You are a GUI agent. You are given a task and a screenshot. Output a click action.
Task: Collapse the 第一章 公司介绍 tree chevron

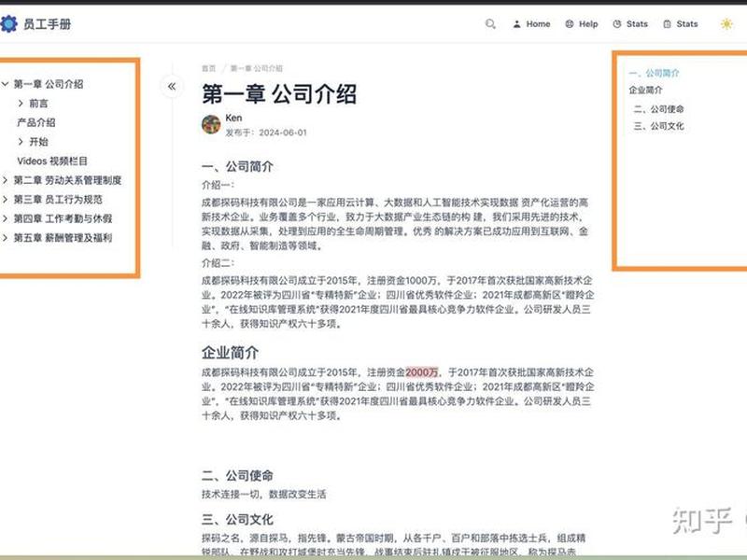pos(6,84)
